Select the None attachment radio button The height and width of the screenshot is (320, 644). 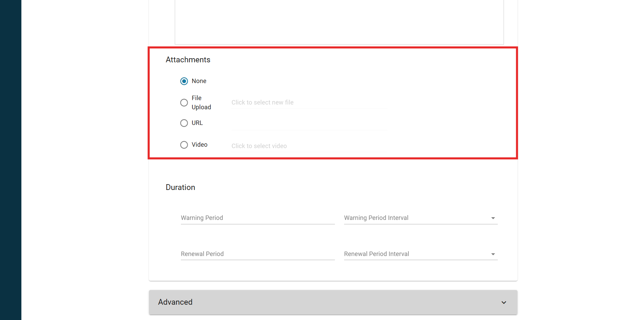tap(184, 81)
